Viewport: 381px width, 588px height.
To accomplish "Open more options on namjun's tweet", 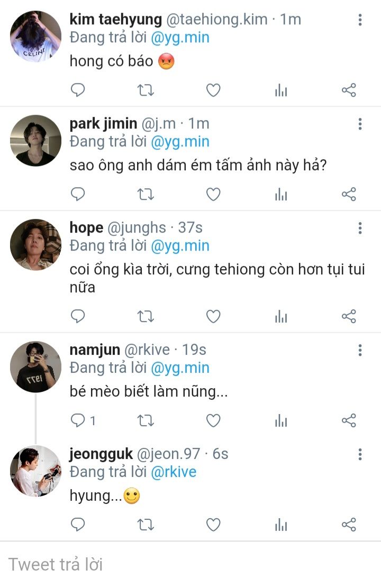I will point(360,350).
